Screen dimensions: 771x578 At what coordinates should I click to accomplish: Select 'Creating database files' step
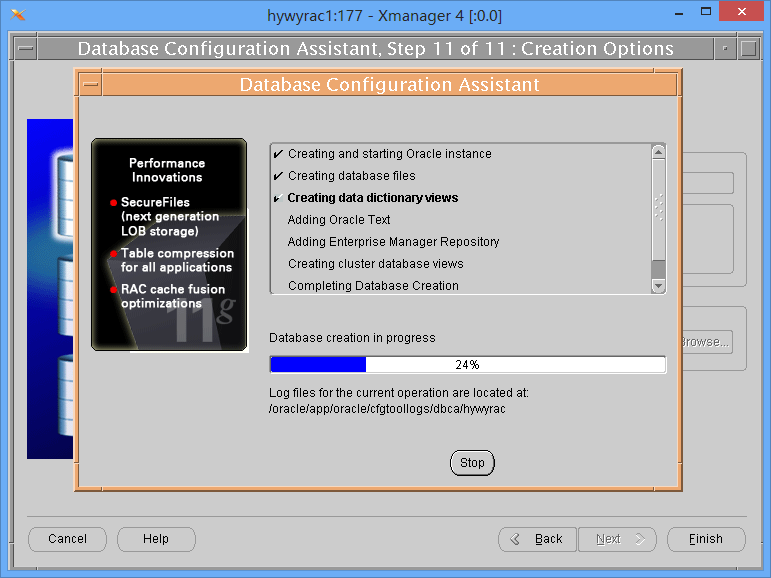pos(352,176)
